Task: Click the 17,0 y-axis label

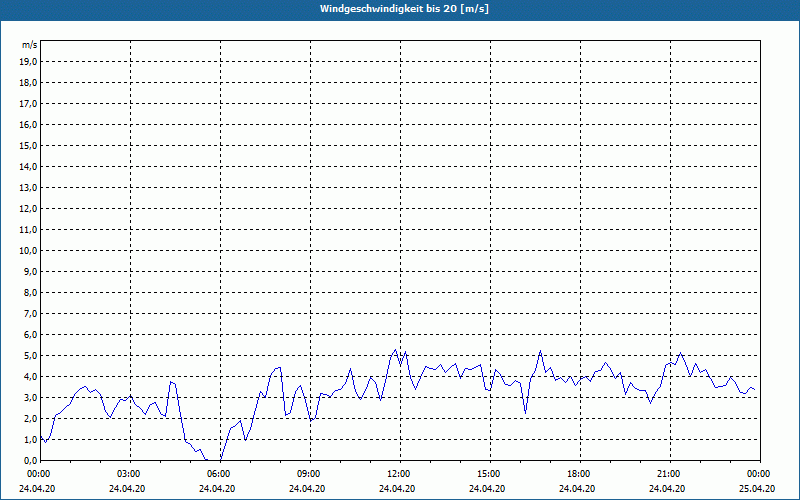Action: coord(28,104)
